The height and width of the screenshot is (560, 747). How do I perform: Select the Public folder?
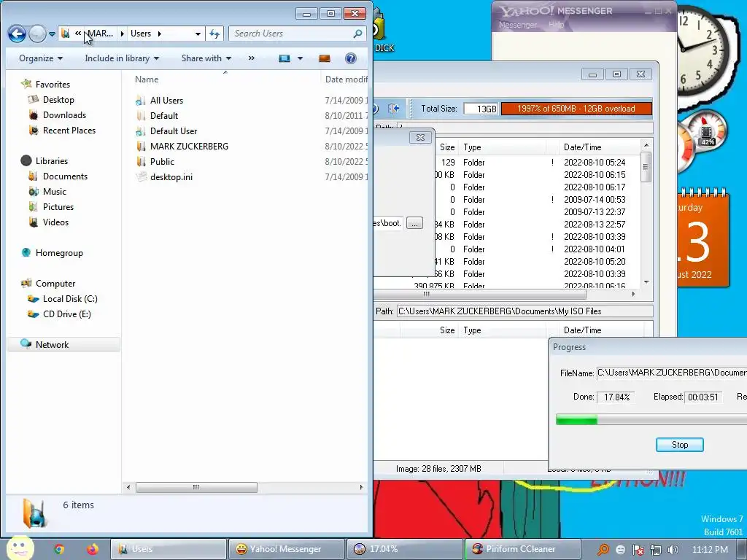(162, 161)
